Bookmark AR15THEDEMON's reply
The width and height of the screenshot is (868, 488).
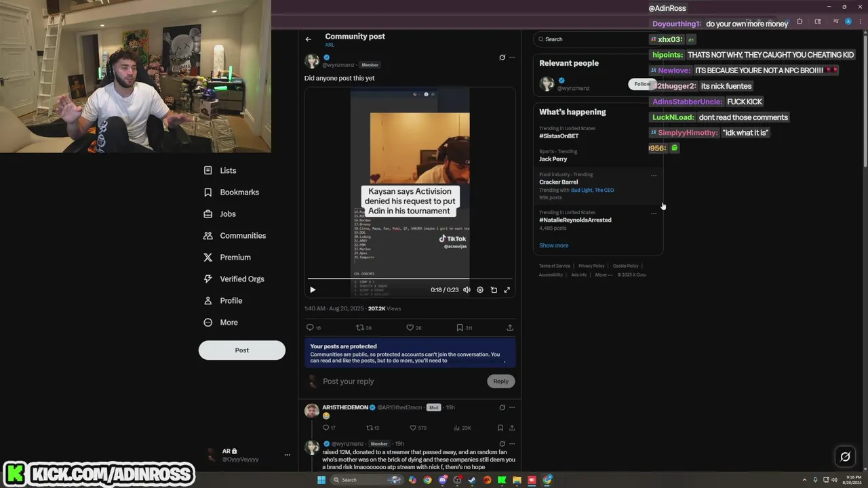pyautogui.click(x=500, y=428)
